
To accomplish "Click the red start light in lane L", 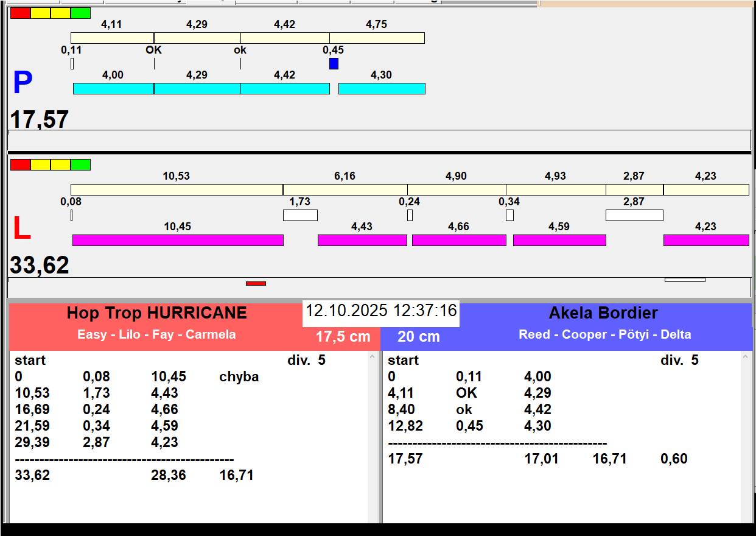I will [20, 165].
